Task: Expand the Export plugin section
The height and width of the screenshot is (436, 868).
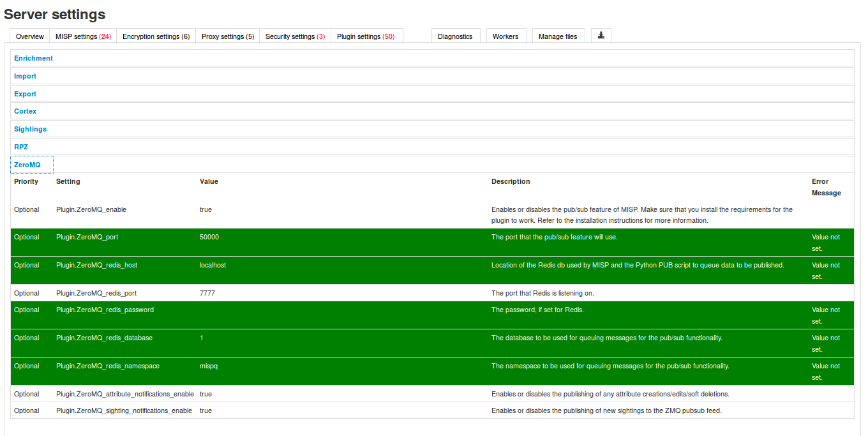Action: tap(26, 94)
